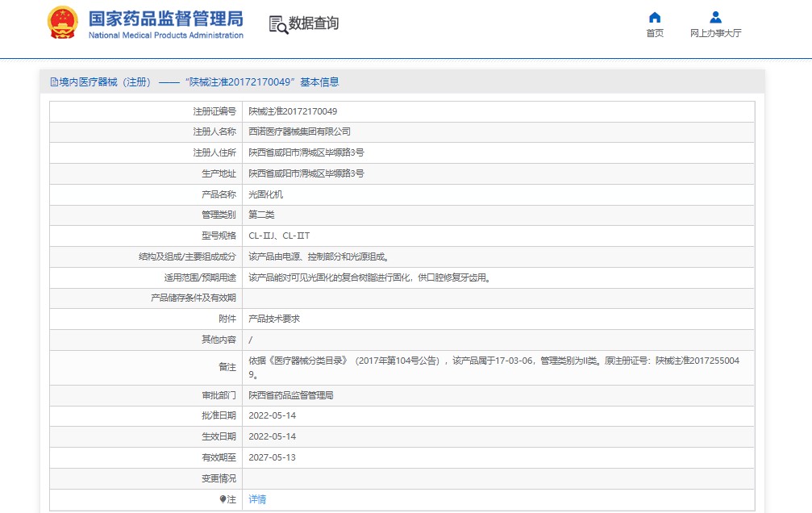Select product name 光固化机

click(x=265, y=194)
